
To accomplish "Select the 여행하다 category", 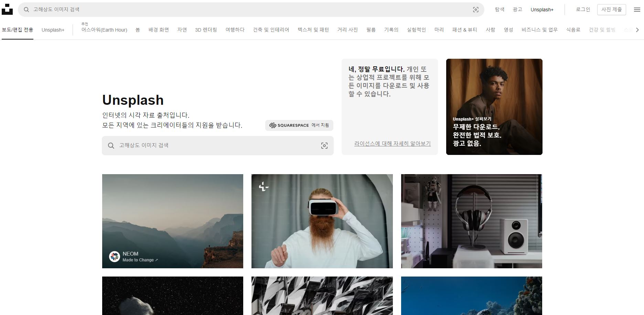I will 235,30.
